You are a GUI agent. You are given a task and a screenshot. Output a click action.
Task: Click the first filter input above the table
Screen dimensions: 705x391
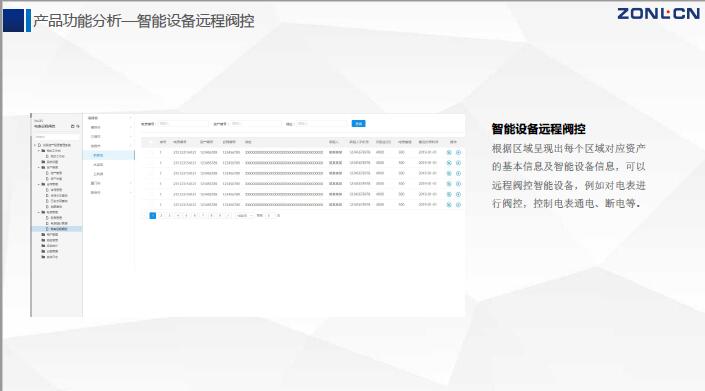click(183, 124)
